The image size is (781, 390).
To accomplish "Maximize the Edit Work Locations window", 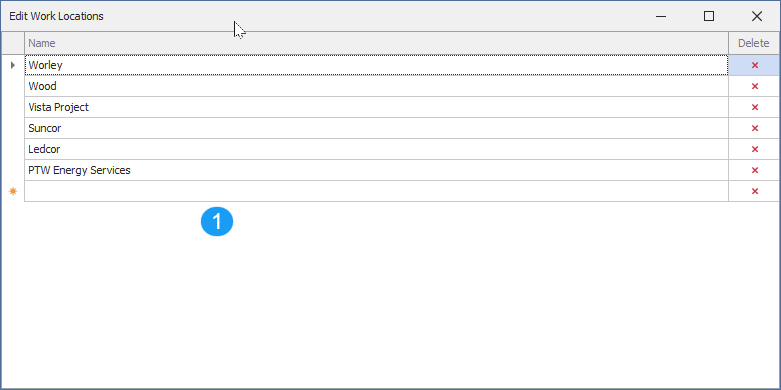I will [x=709, y=16].
